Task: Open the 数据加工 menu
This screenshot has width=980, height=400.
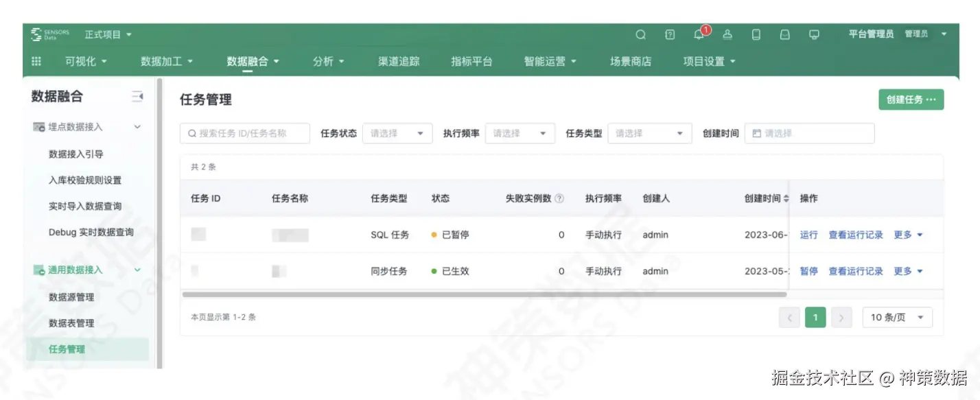Action: pyautogui.click(x=167, y=61)
